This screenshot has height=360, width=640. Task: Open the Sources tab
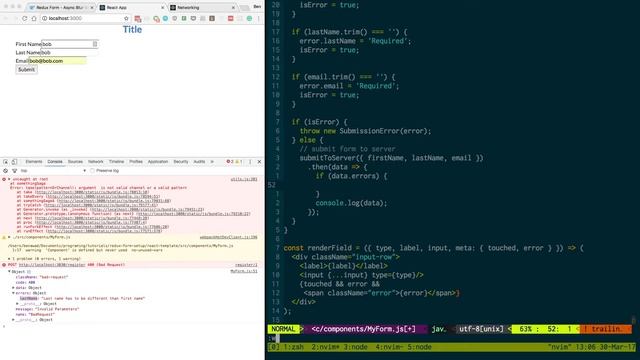[75, 162]
